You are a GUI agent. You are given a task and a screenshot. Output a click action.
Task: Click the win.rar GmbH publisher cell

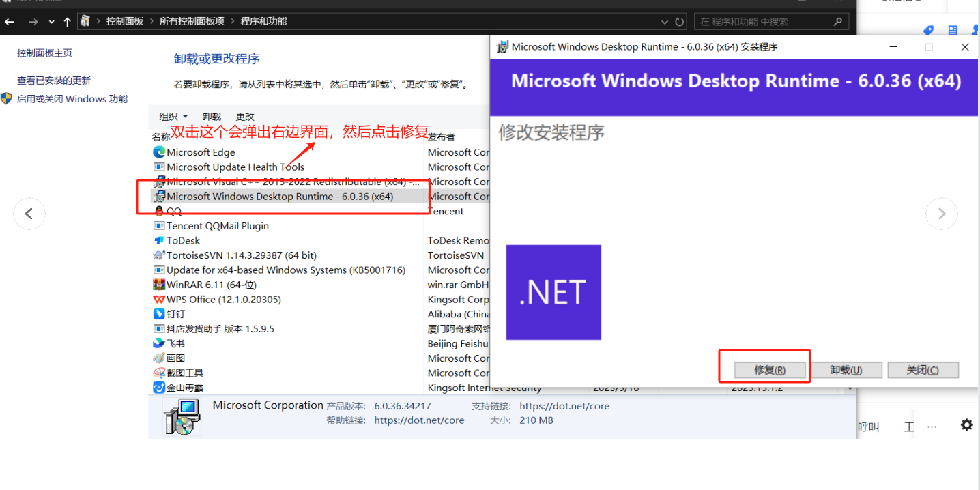point(459,285)
